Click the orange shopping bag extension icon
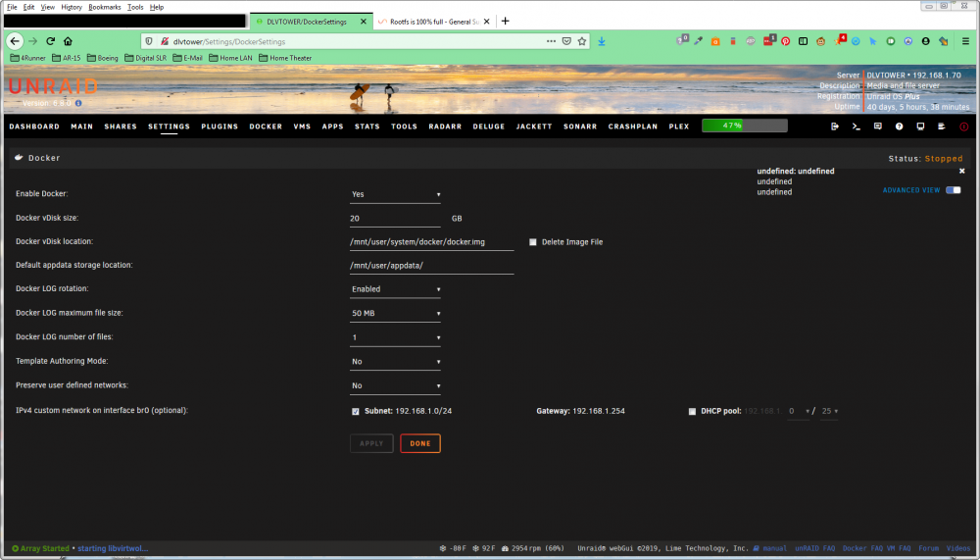980x560 pixels. [x=715, y=41]
